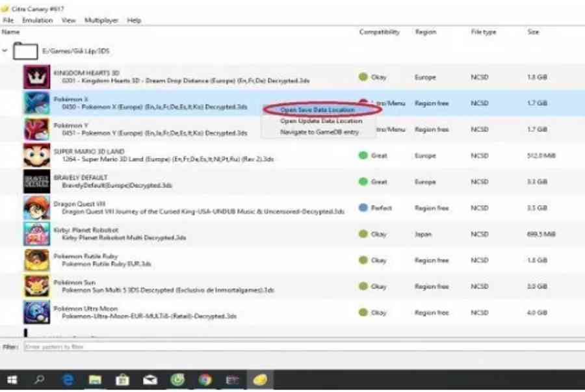Sort games by Size column

point(533,32)
